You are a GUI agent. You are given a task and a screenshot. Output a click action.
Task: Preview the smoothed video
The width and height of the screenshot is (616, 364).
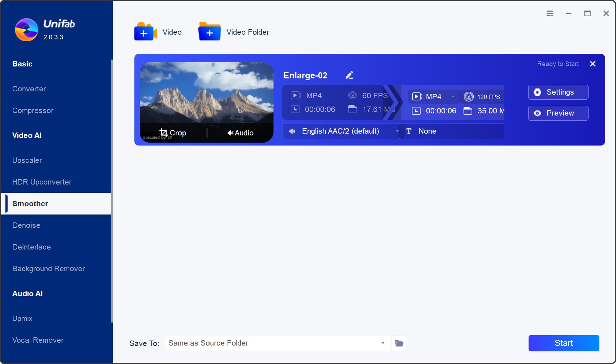tap(558, 113)
